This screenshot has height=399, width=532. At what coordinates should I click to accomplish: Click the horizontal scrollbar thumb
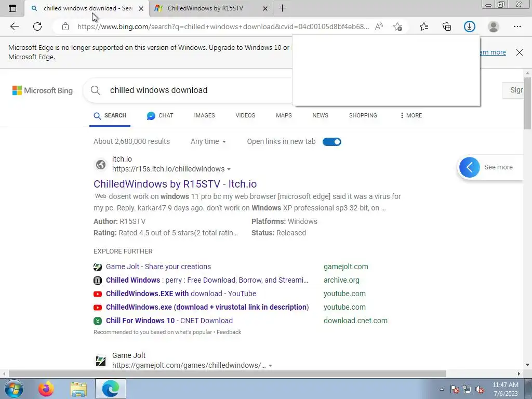(228, 374)
